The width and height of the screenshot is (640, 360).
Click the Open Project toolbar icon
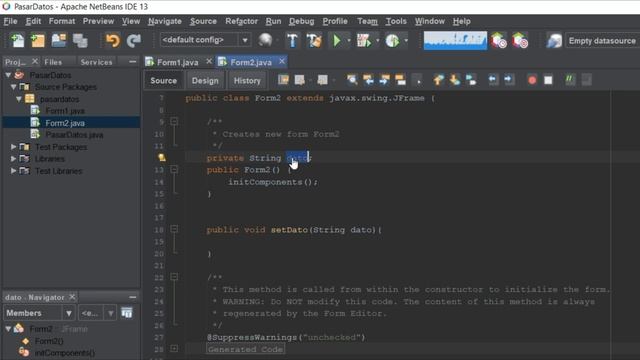(58, 40)
